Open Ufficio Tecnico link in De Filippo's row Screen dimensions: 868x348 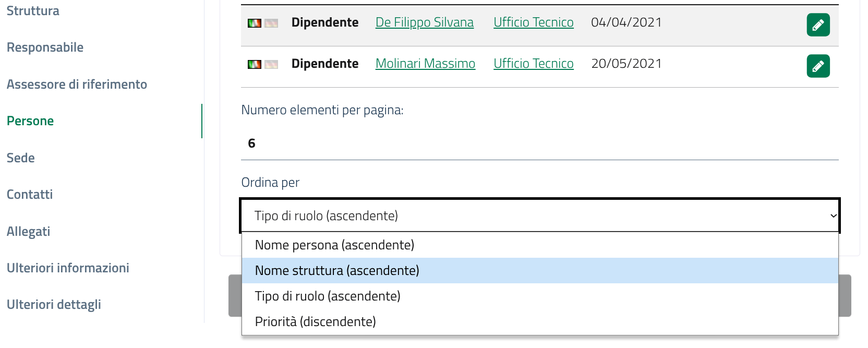click(533, 22)
